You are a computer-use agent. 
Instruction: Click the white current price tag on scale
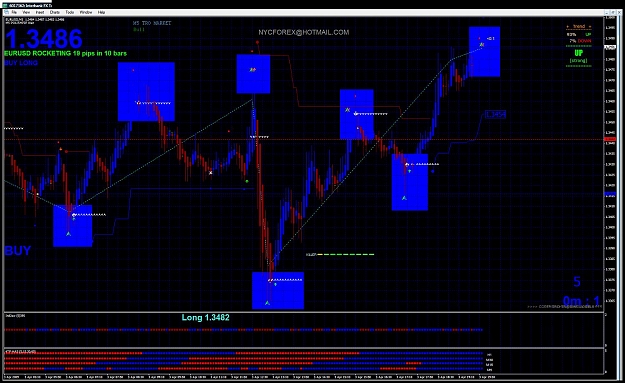coord(610,47)
